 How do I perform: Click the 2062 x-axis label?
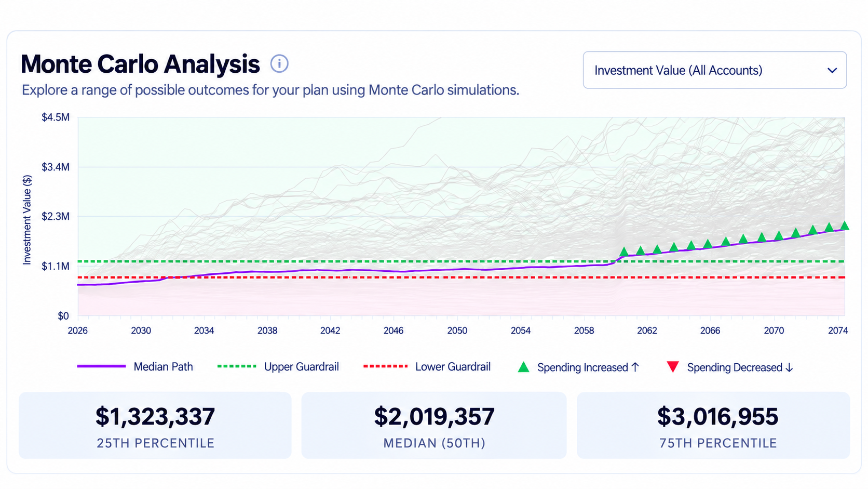tap(647, 331)
